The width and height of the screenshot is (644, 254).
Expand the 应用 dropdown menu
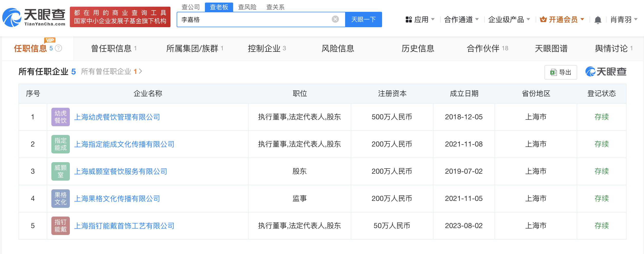point(420,19)
